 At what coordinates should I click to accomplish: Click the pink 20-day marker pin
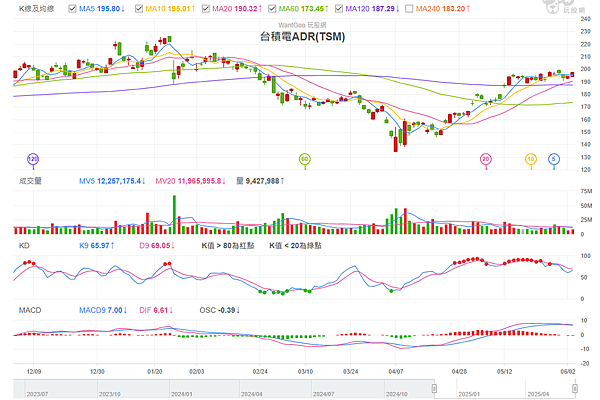point(486,159)
